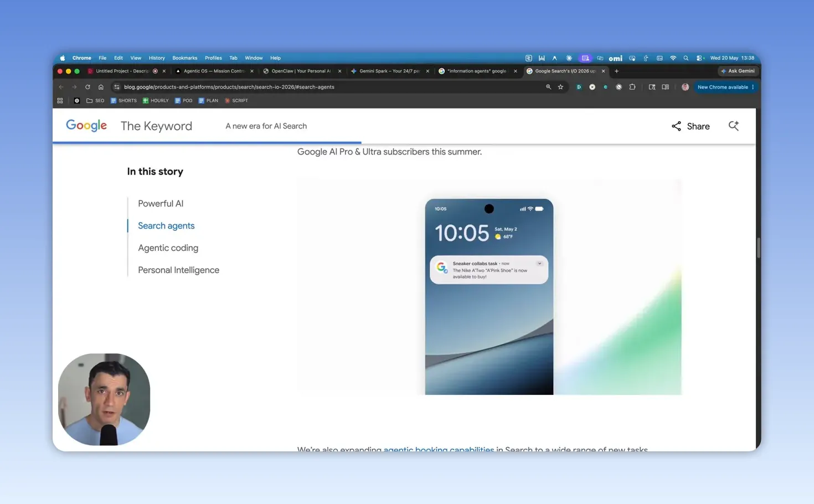
Task: Open macOS Control Center icon
Action: point(700,58)
